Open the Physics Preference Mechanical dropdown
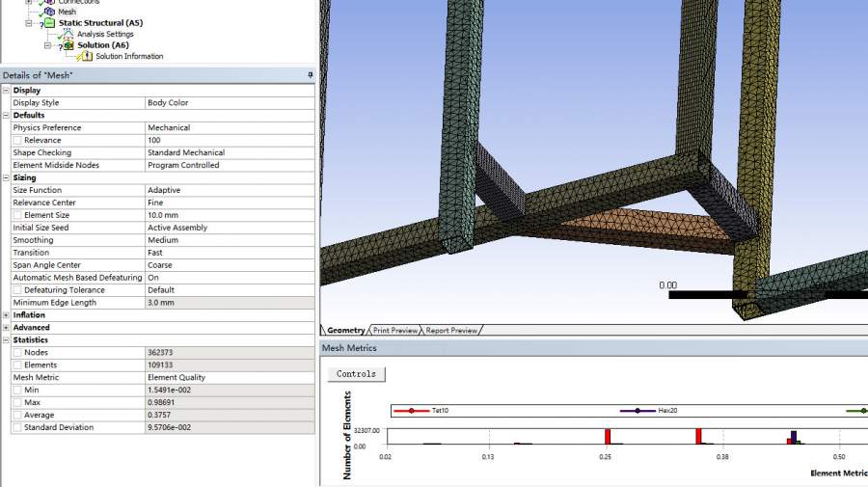Viewport: 868px width, 487px height. point(230,127)
